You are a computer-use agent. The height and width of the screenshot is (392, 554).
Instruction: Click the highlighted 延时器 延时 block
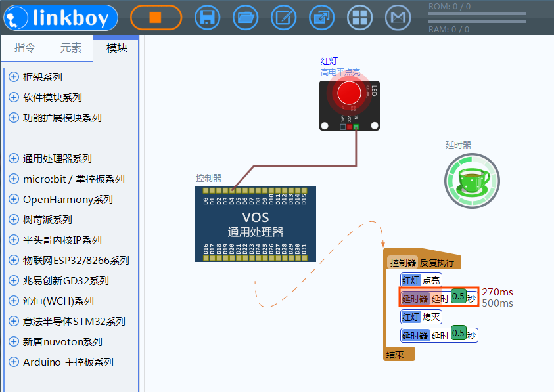pos(439,297)
